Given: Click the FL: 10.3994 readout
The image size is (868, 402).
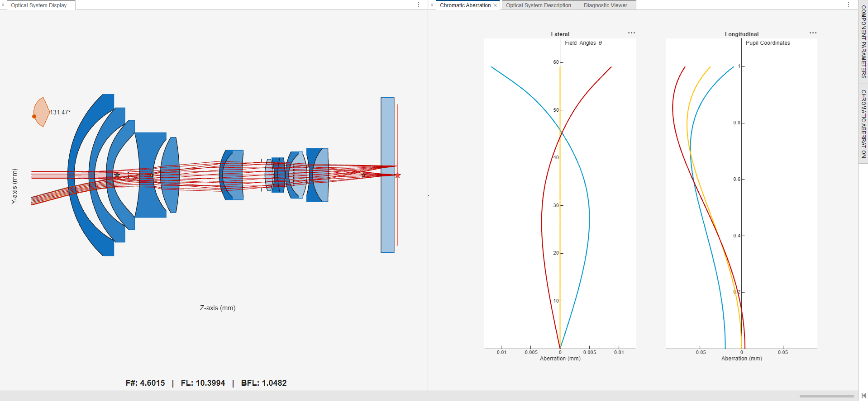Looking at the screenshot, I should coord(203,383).
